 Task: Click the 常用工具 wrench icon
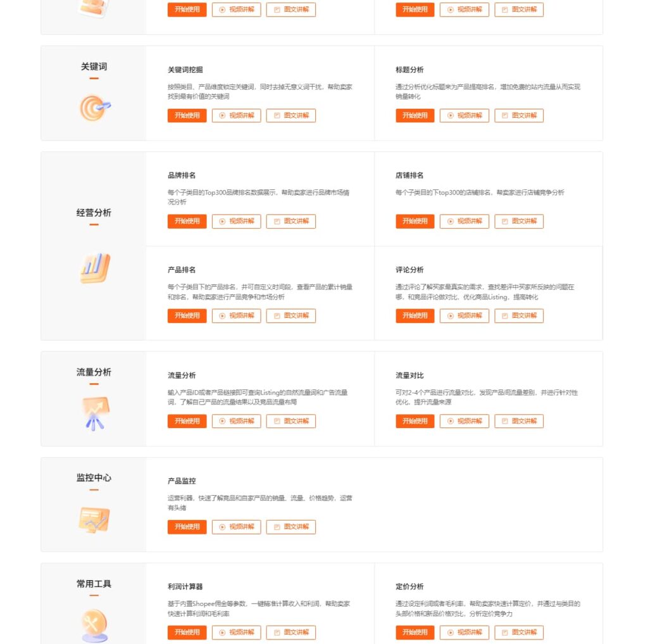pyautogui.click(x=94, y=625)
